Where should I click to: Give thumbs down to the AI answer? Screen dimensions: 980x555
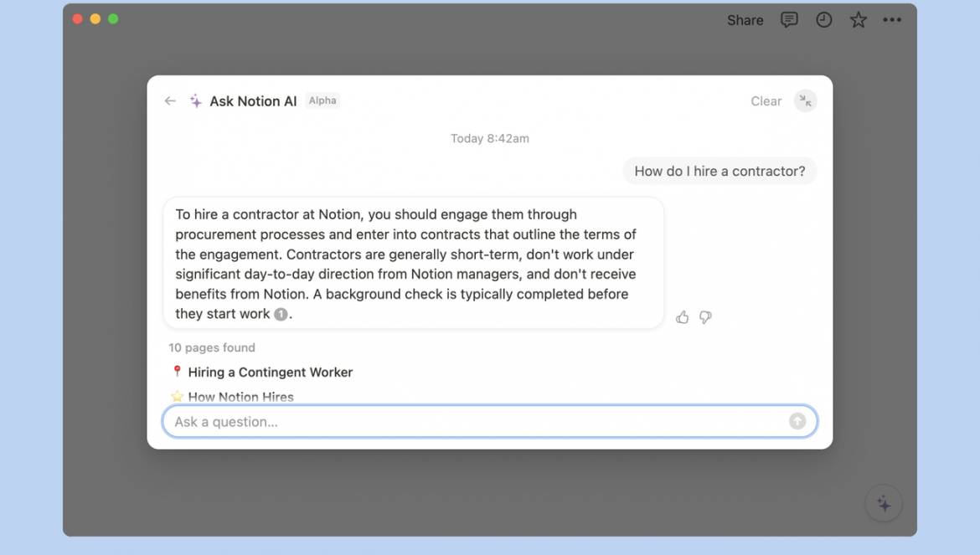(x=705, y=317)
